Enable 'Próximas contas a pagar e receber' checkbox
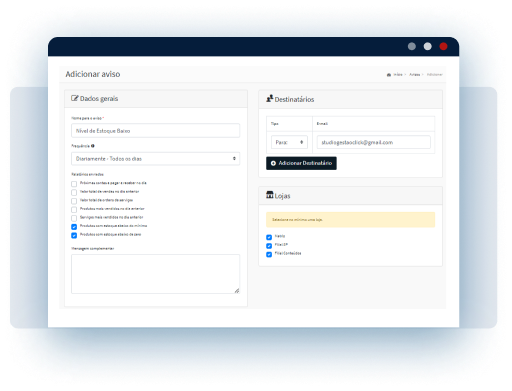Screen dimensions: 512x391 [74, 184]
